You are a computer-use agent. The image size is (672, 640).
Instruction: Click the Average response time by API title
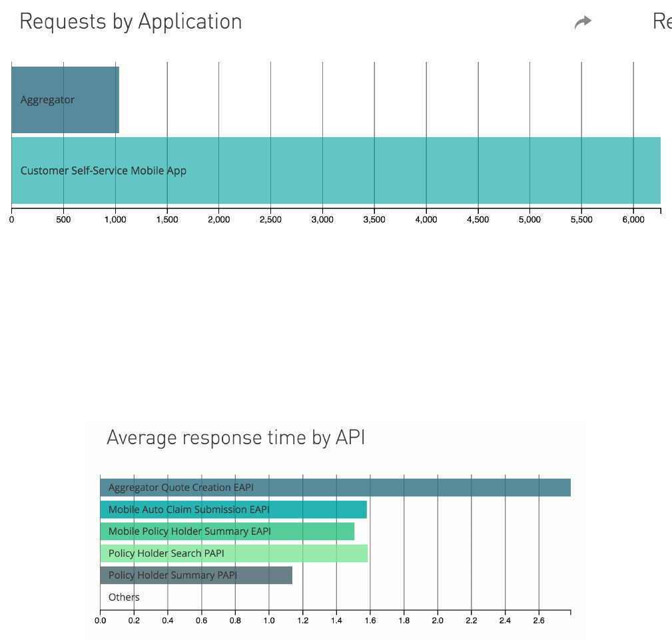(236, 438)
